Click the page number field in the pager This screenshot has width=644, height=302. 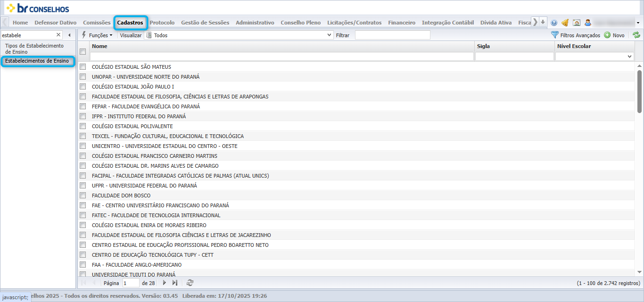pyautogui.click(x=131, y=283)
